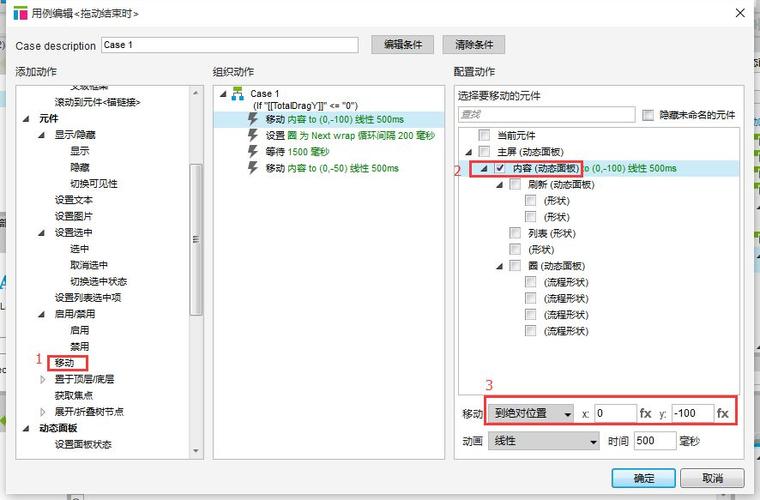Select the 获取焦点 action
This screenshot has height=500, width=760.
click(73, 395)
